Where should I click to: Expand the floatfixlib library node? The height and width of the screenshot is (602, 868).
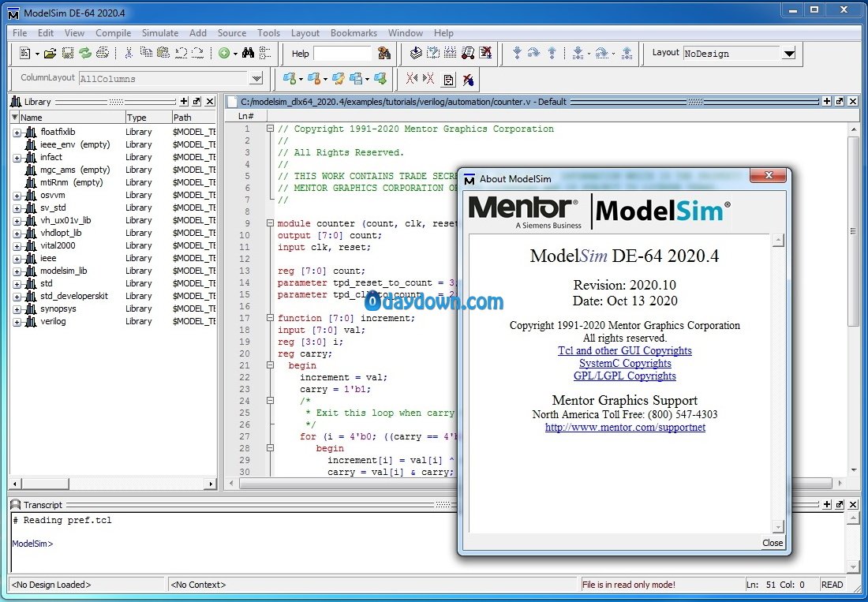[x=17, y=133]
